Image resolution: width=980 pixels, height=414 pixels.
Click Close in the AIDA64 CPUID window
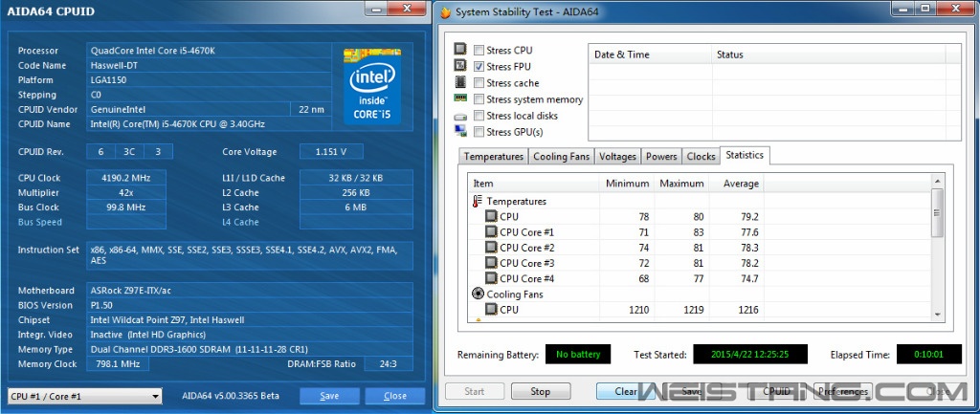click(x=395, y=396)
